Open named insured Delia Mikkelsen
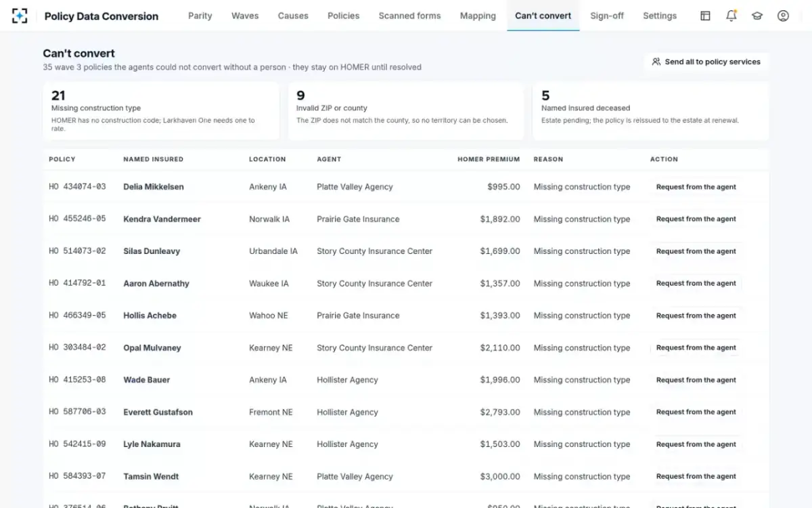Image resolution: width=812 pixels, height=508 pixels. [x=154, y=187]
